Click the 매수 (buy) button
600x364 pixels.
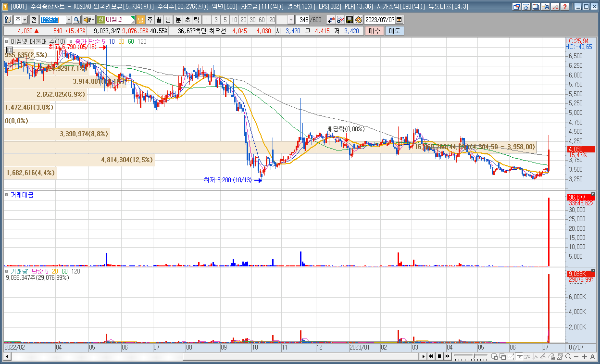pyautogui.click(x=374, y=31)
